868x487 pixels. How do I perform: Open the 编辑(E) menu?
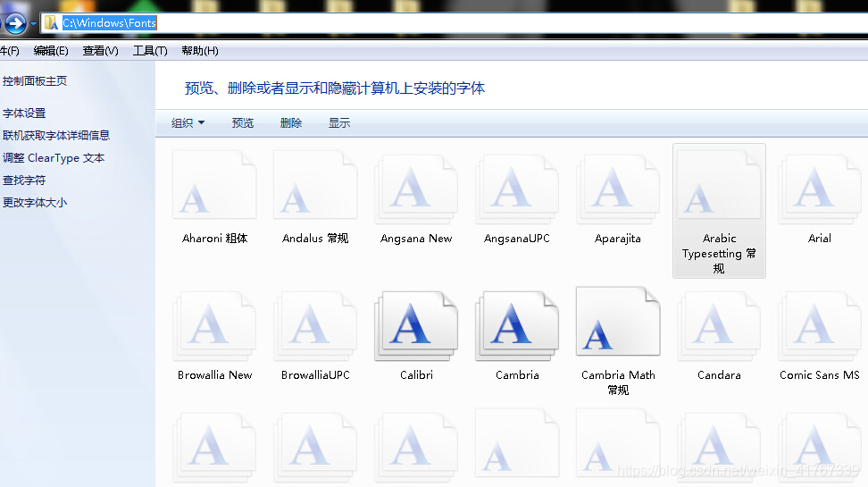tap(50, 51)
